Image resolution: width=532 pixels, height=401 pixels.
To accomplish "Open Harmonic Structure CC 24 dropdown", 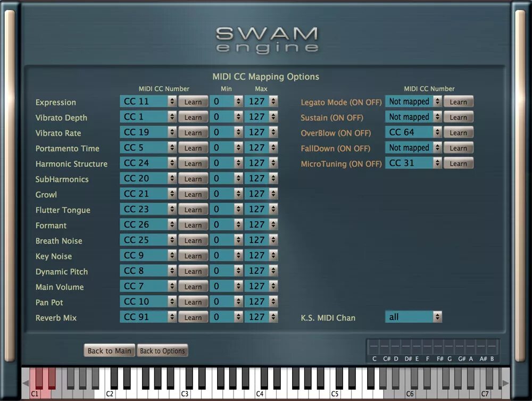I will tap(148, 163).
